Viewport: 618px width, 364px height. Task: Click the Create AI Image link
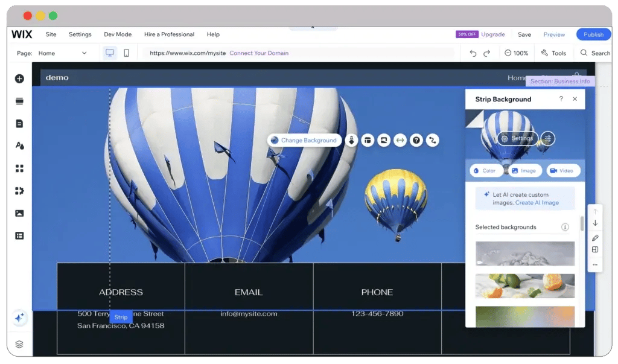(537, 203)
